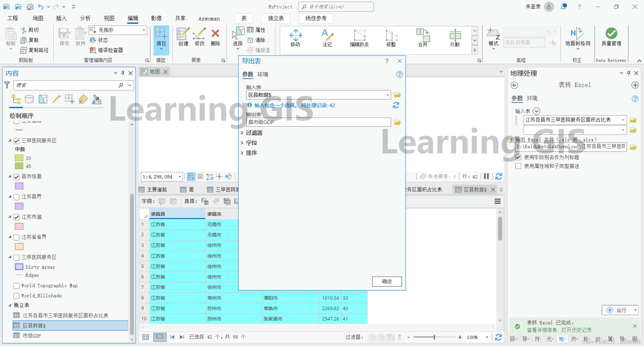Expand the 排序 section
Viewport: 644px width, 346px height.
251,153
